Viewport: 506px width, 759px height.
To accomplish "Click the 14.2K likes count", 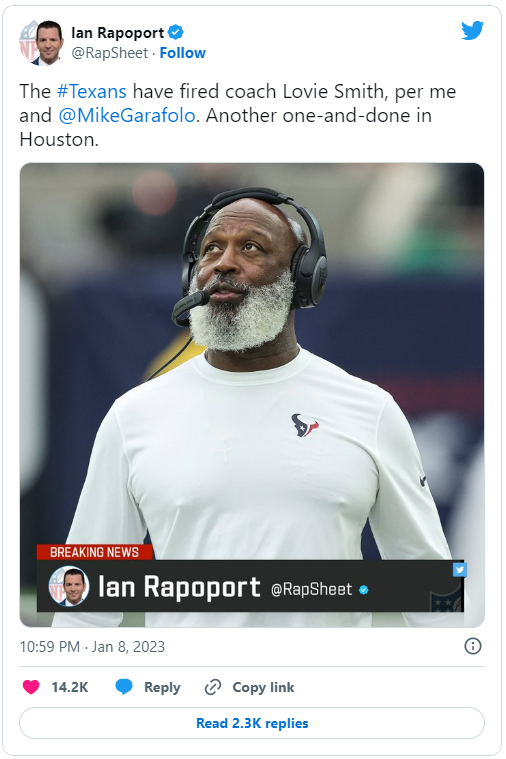I will (70, 687).
